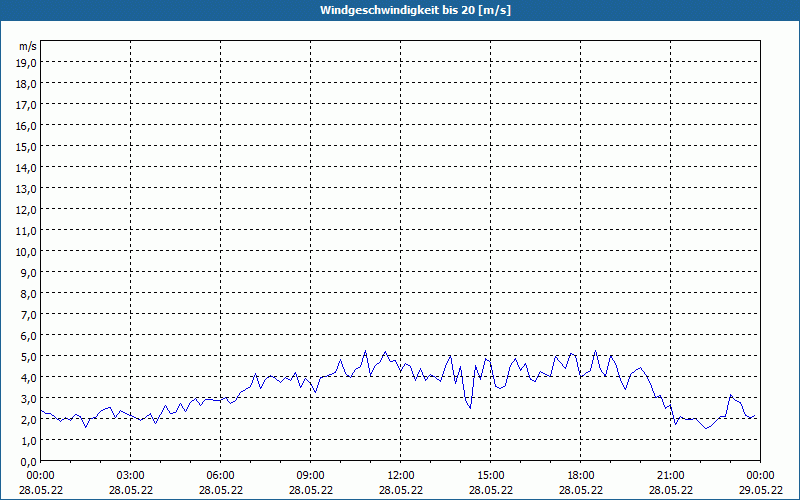Click the '6,0' y-axis label
Image resolution: width=800 pixels, height=500 pixels.
click(x=29, y=336)
